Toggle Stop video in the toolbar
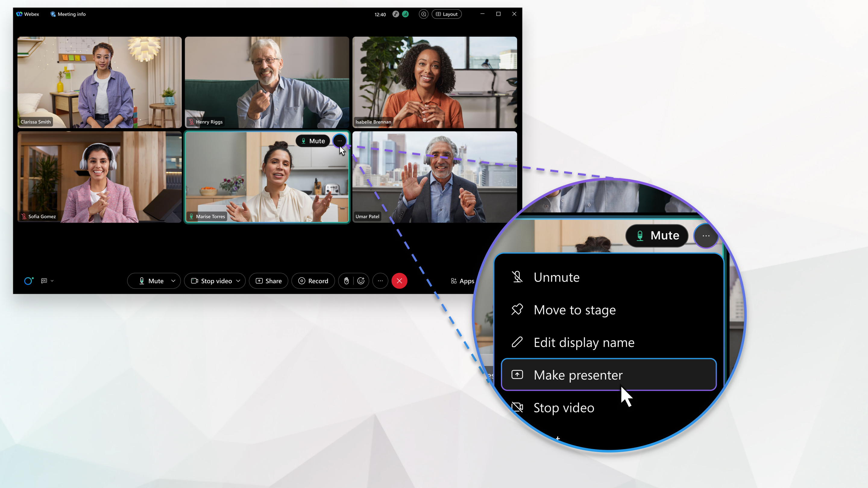This screenshot has width=868, height=488. click(x=212, y=281)
